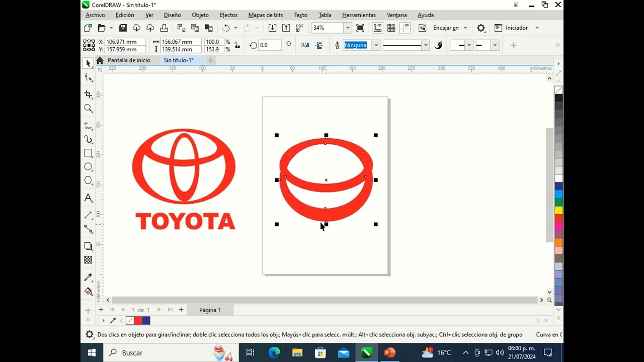Click the Export icon
The width and height of the screenshot is (644, 362).
tap(286, 28)
